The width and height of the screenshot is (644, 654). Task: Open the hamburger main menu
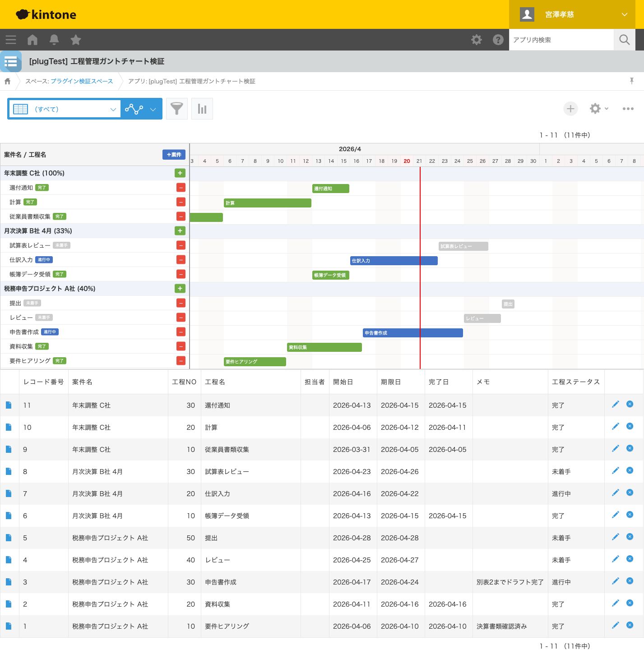pos(11,40)
